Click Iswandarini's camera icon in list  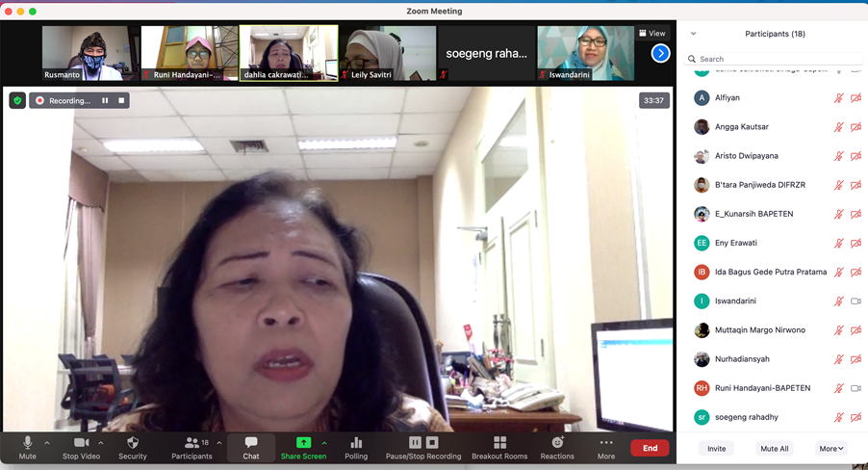(855, 300)
